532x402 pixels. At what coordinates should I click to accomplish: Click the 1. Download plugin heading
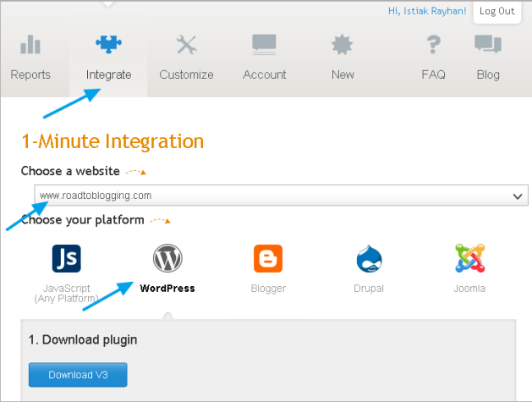tap(83, 340)
